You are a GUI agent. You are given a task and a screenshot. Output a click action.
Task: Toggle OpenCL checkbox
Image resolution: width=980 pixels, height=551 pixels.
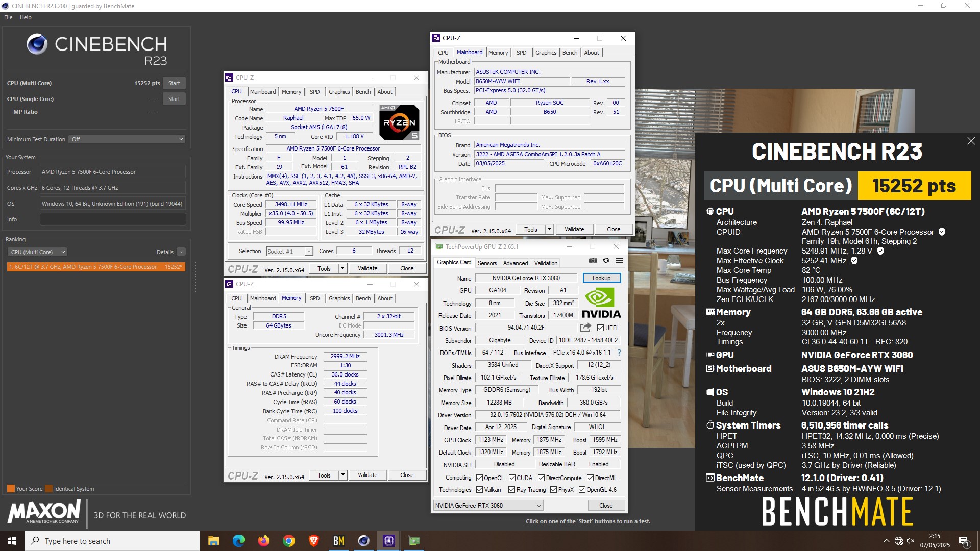click(x=479, y=478)
